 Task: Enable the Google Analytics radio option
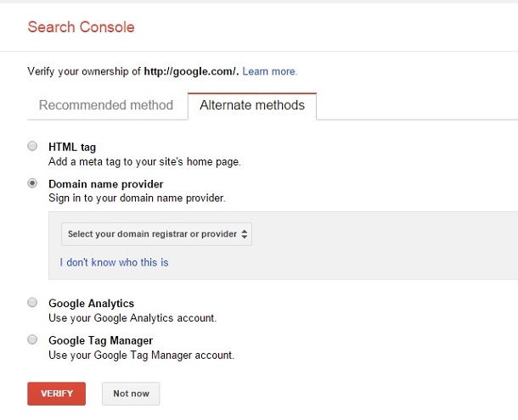32,302
